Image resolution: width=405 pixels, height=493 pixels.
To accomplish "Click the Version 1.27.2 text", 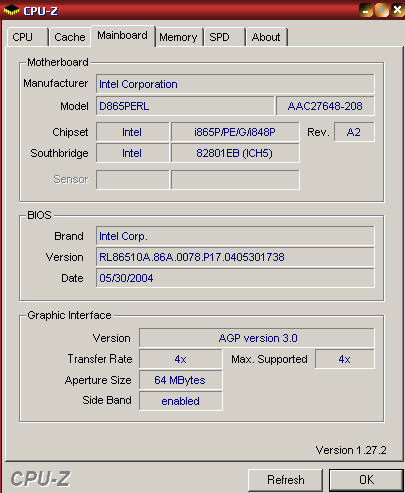I will point(351,450).
